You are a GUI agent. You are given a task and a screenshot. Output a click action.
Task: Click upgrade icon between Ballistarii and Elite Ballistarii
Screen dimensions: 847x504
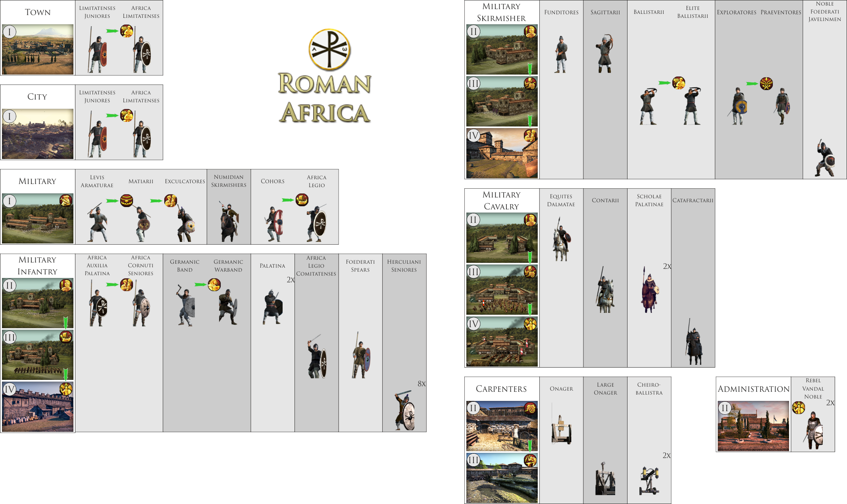pyautogui.click(x=679, y=83)
